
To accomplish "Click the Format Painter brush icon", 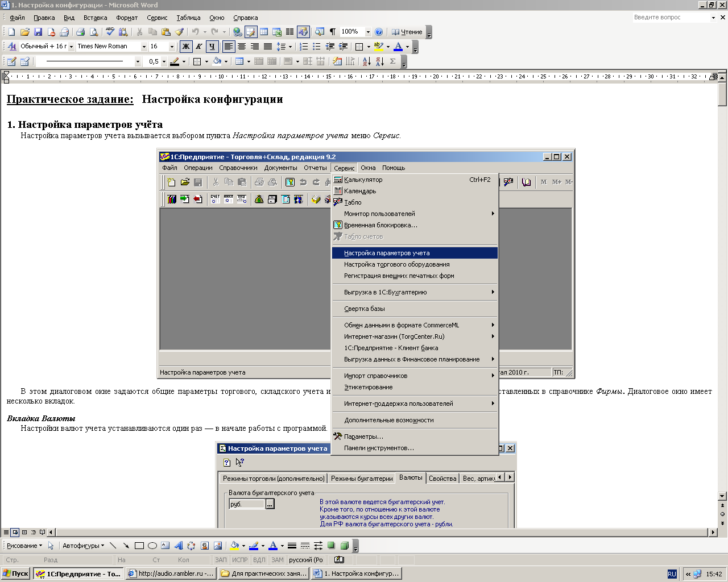I will 179,32.
